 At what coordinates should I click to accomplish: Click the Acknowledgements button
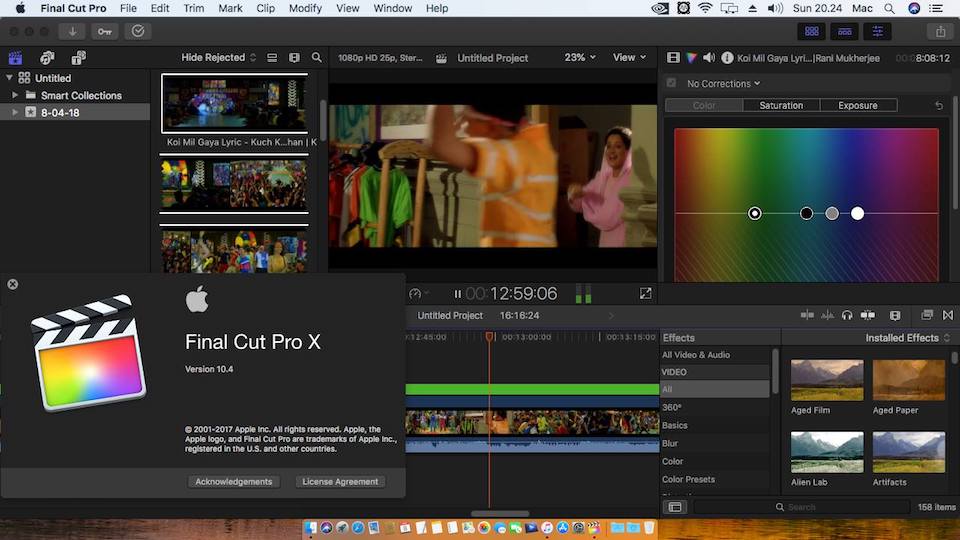234,481
